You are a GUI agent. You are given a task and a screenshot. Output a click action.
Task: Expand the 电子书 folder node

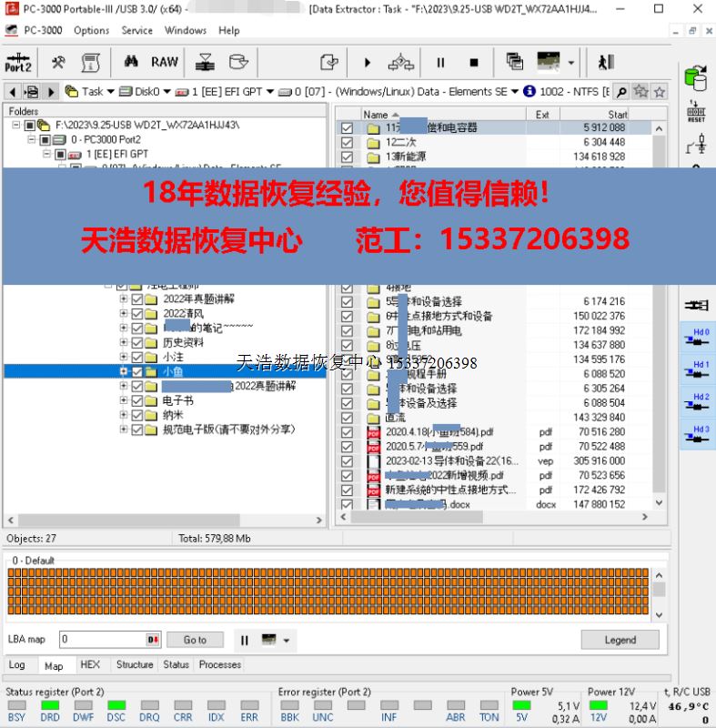pos(124,400)
